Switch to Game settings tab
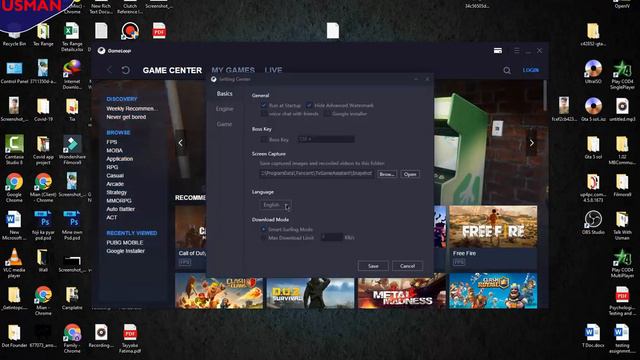 224,124
